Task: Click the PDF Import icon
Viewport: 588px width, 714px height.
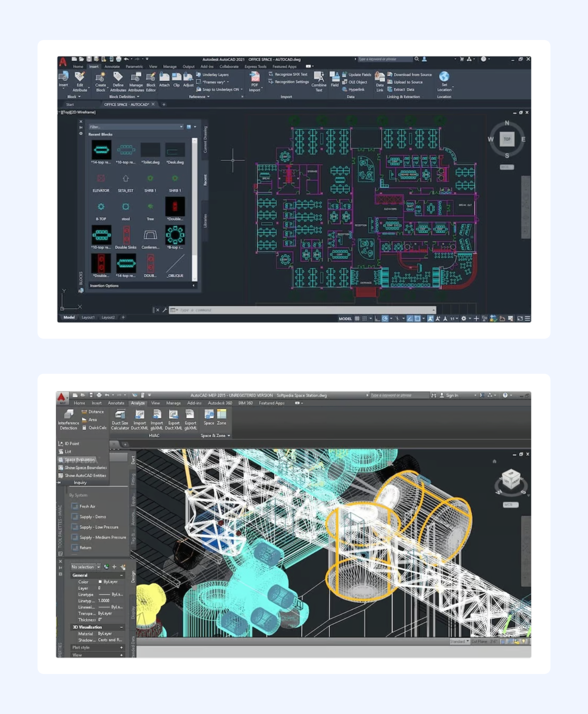Action: point(254,76)
